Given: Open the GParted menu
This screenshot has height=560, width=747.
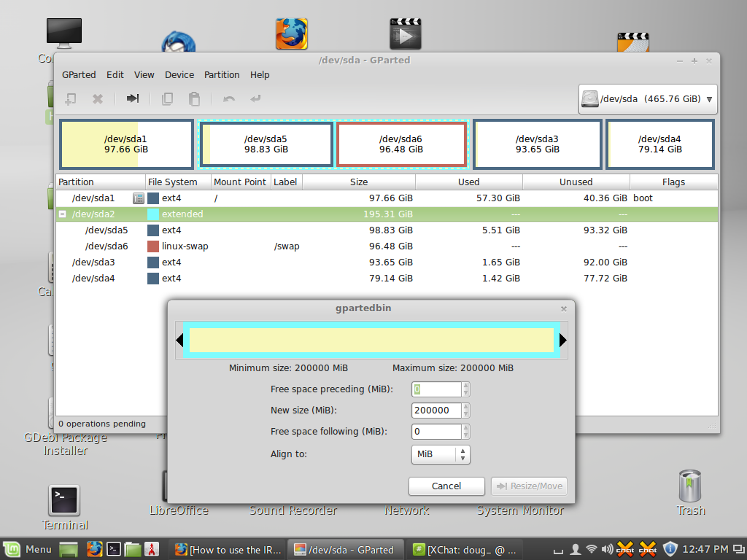Looking at the screenshot, I should pos(79,75).
